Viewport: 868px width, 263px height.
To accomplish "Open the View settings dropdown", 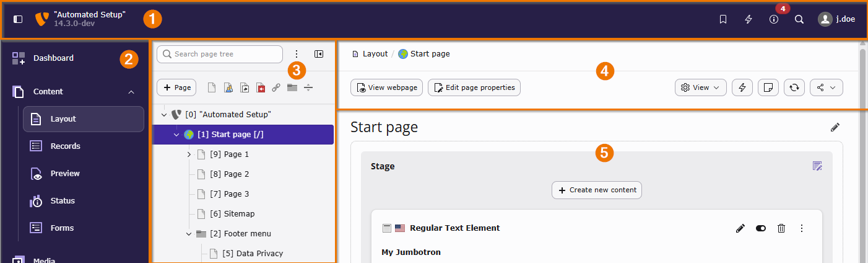I will (701, 88).
